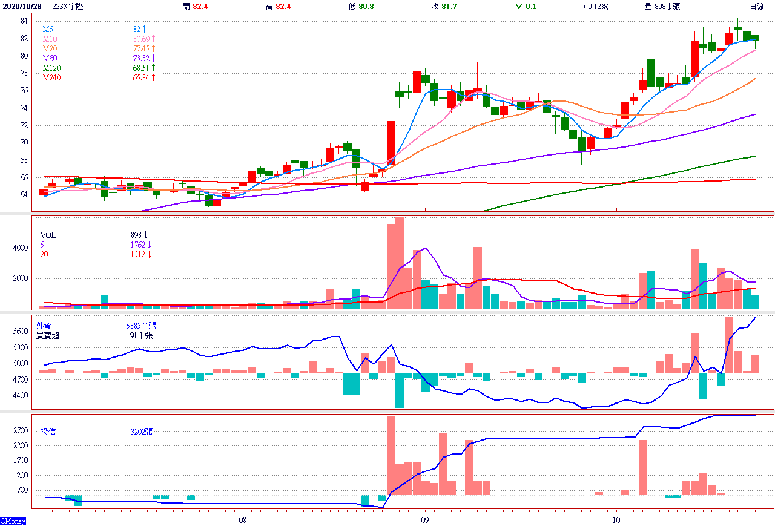
Task: Click the 09 month marker on time axis
Action: [x=424, y=520]
